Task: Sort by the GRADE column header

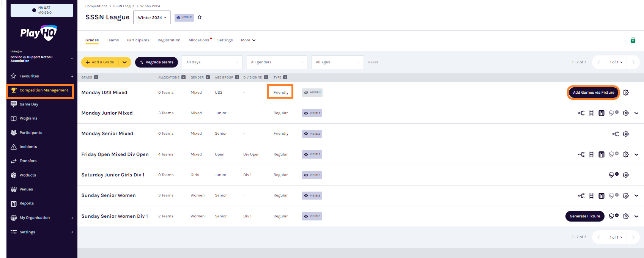Action: (x=90, y=77)
